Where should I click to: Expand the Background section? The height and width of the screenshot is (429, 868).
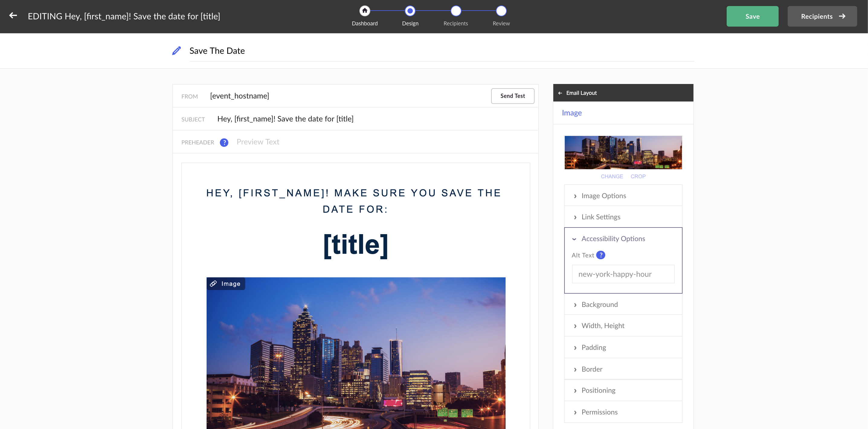[x=623, y=305]
